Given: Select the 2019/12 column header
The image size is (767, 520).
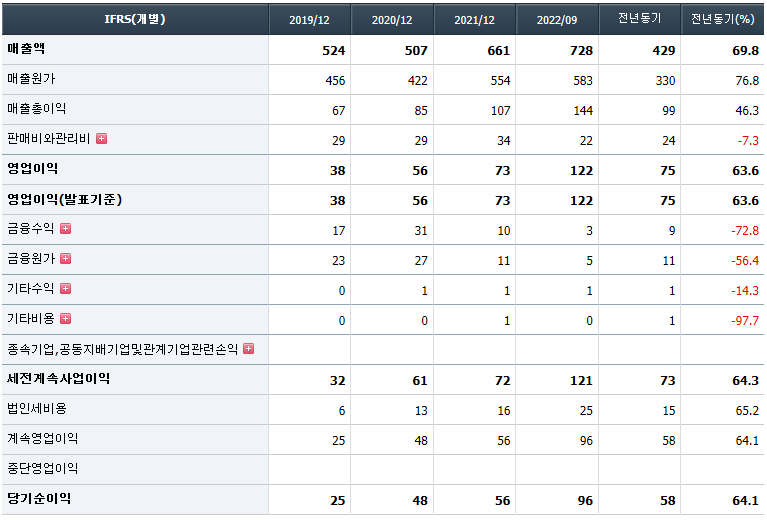Looking at the screenshot, I should pyautogui.click(x=309, y=20).
